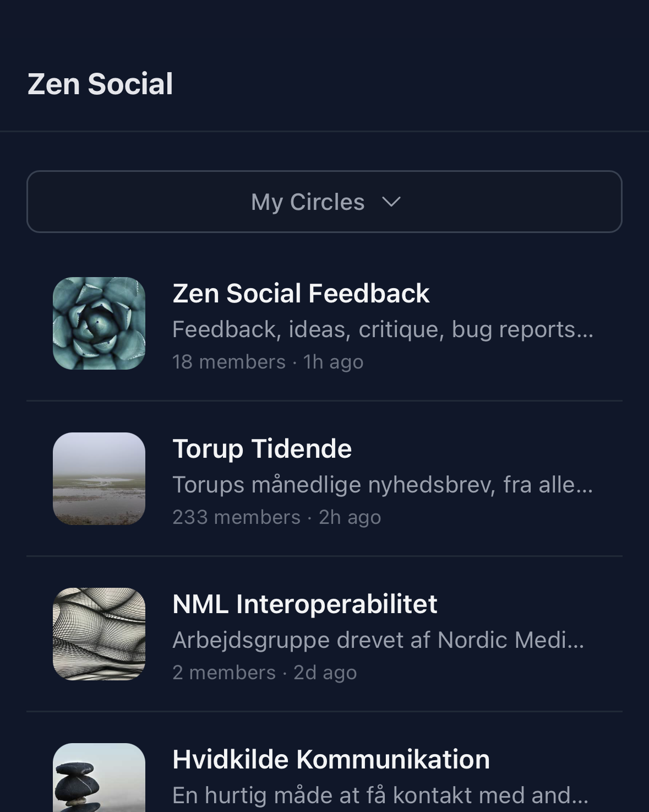This screenshot has height=812, width=649.
Task: Click the '2 members · 2d ago' line
Action: [264, 673]
